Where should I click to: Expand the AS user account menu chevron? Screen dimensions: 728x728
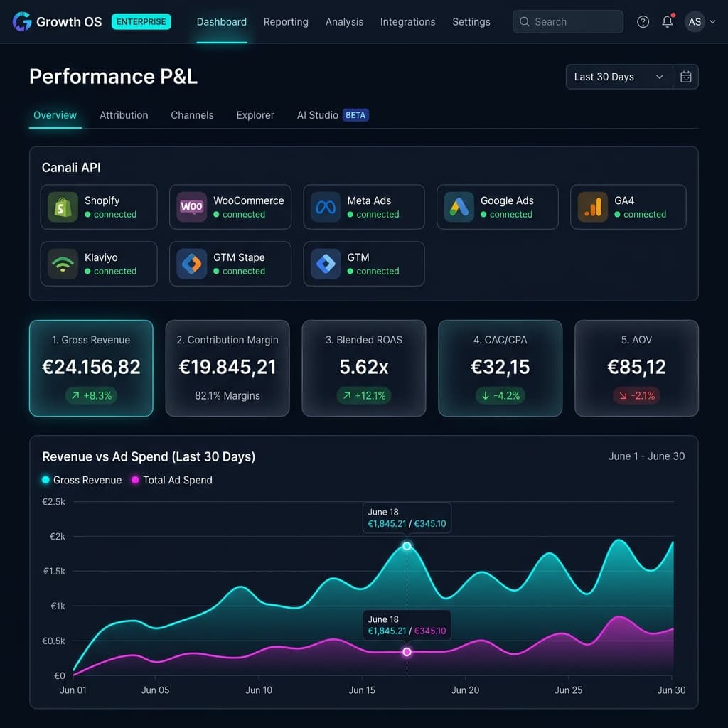click(712, 22)
